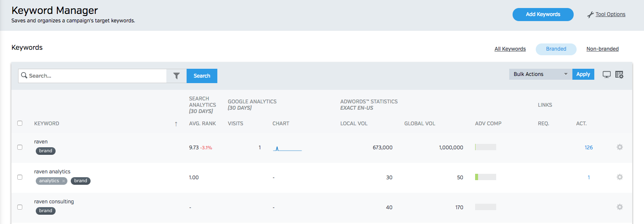Screen dimensions: 644x224
Task: Click the Add Keywords button
Action: [x=543, y=14]
